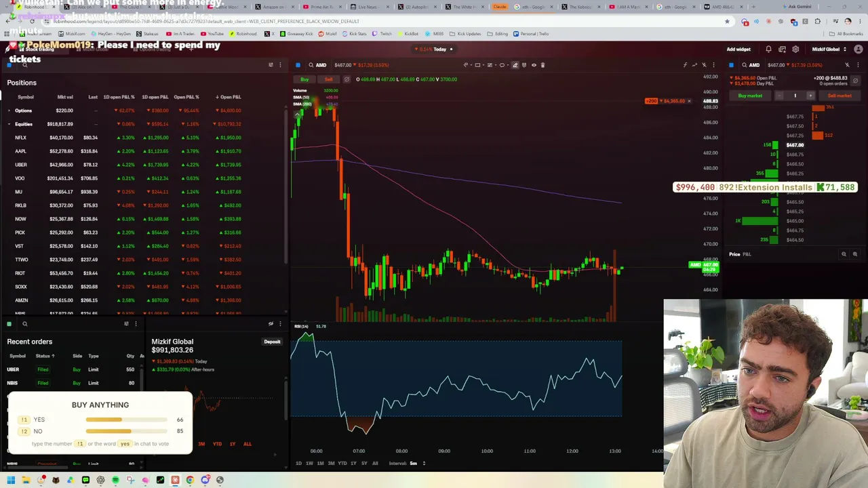Collapse the Equities positions group
The width and height of the screenshot is (868, 488).
(x=9, y=124)
